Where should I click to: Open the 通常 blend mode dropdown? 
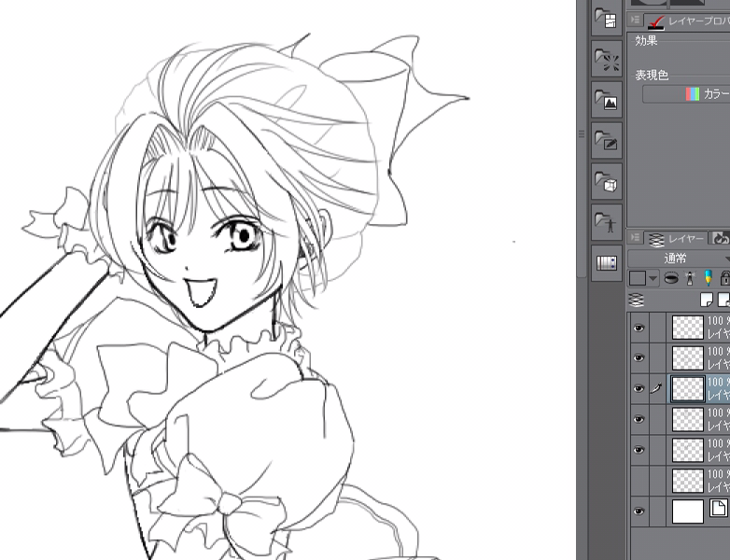pyautogui.click(x=679, y=258)
